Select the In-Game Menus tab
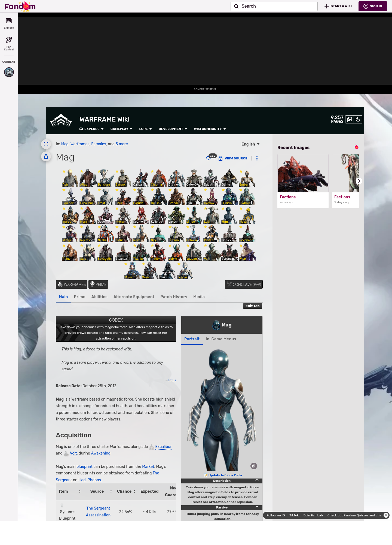The height and width of the screenshot is (545, 392). 221,339
